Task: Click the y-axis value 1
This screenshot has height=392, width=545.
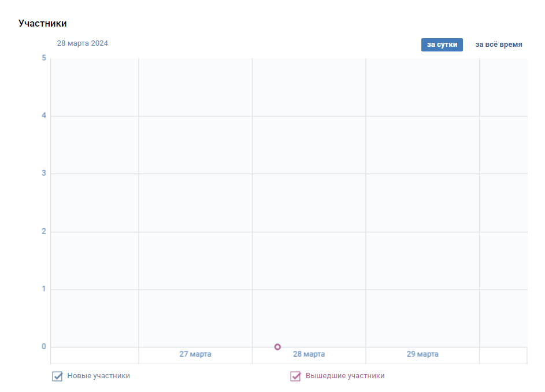Action: (44, 289)
